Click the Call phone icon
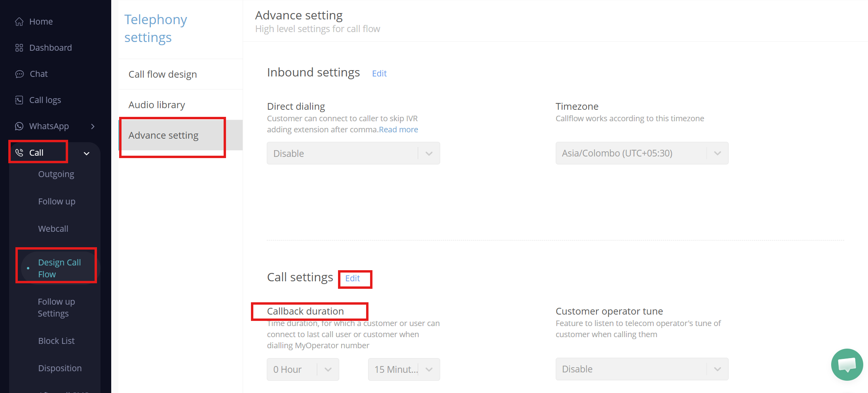 (19, 153)
